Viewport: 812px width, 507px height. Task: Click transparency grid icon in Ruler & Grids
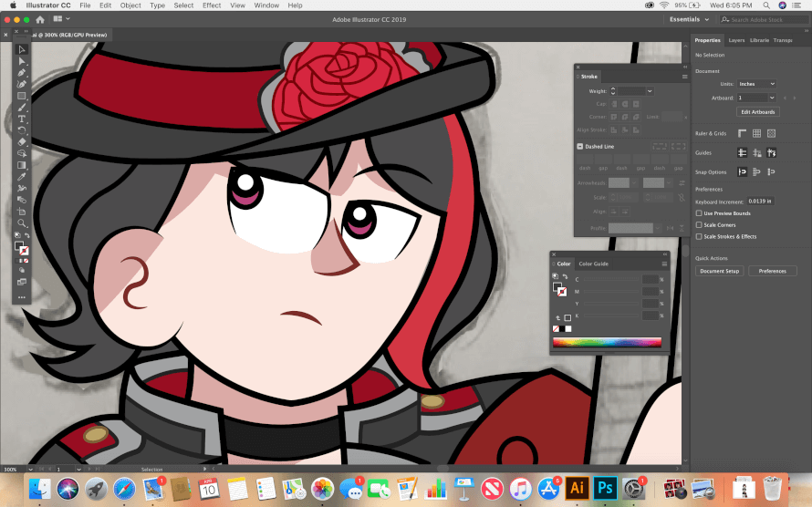click(x=771, y=133)
